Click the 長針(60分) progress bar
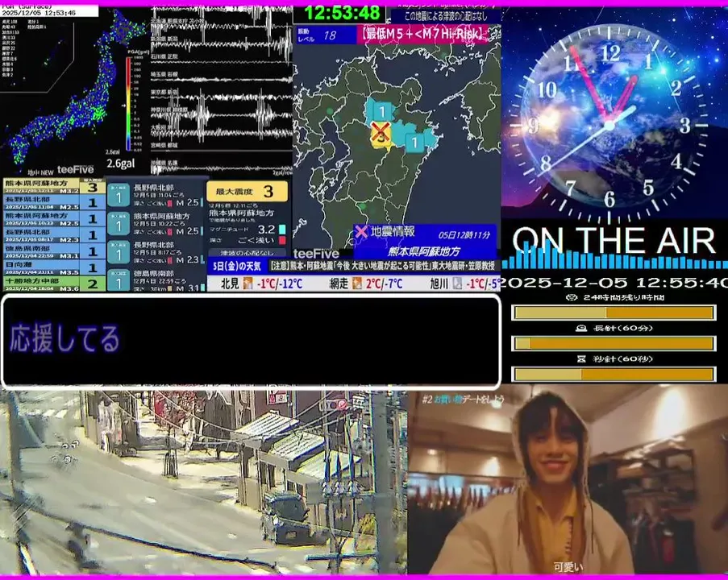Image resolution: width=728 pixels, height=580 pixels. tap(614, 343)
